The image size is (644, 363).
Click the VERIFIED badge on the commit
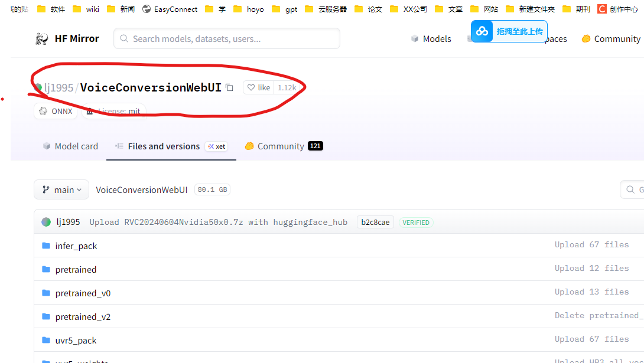point(415,222)
